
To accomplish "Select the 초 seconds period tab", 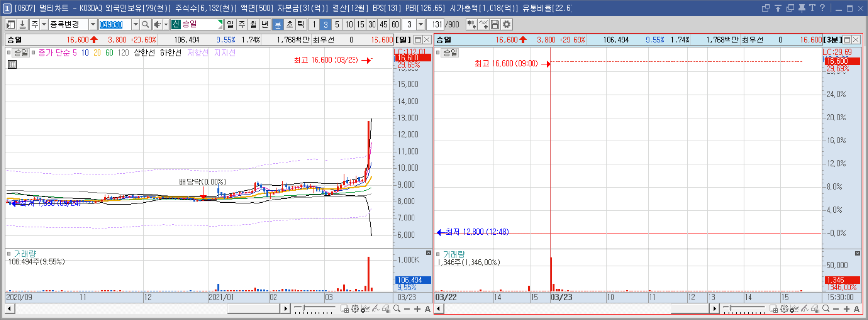I will [289, 24].
